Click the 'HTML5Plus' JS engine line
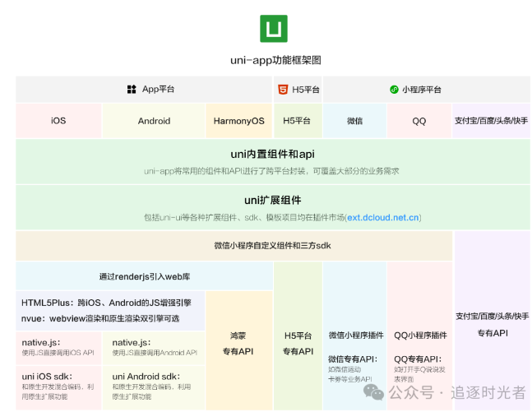Viewport: 532px width, 412px height. point(106,303)
